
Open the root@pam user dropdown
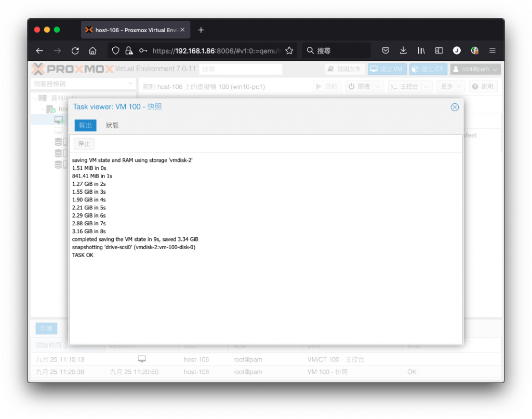coord(476,69)
